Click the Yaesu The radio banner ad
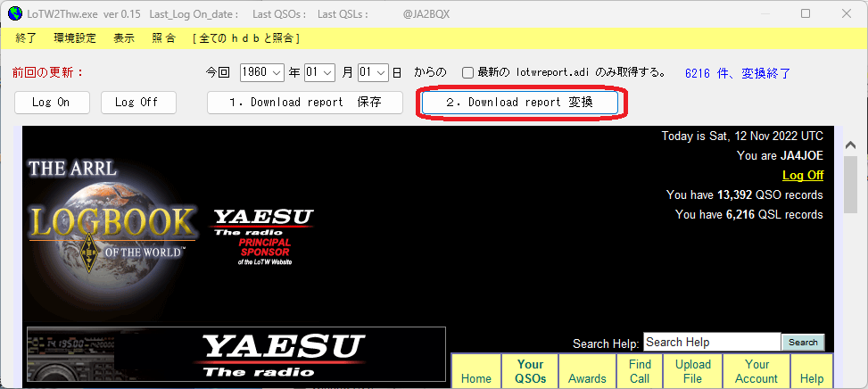Viewport: 868px width, 389px height. (236, 354)
